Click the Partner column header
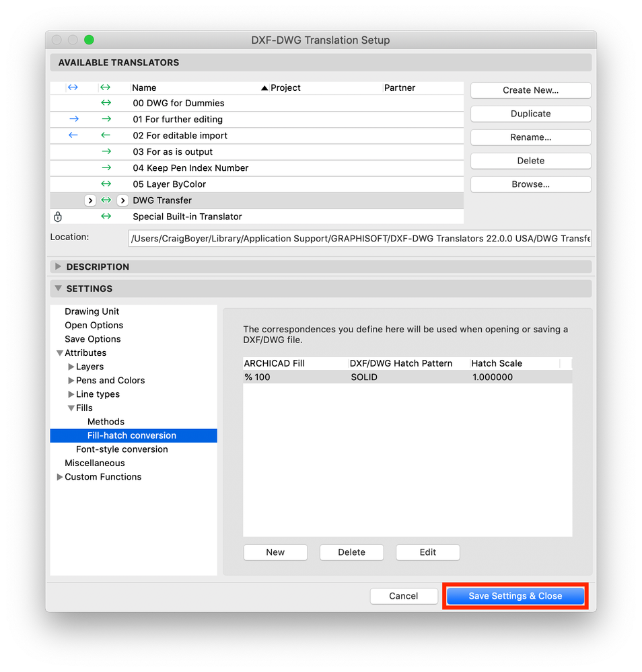Screen dimensions: 642x672 click(423, 88)
